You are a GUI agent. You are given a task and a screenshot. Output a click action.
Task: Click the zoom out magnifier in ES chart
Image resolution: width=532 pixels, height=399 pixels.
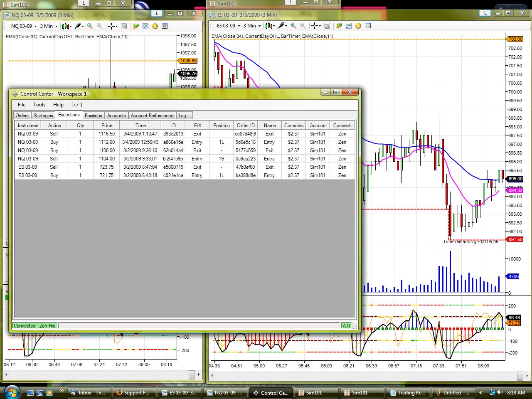[303, 26]
